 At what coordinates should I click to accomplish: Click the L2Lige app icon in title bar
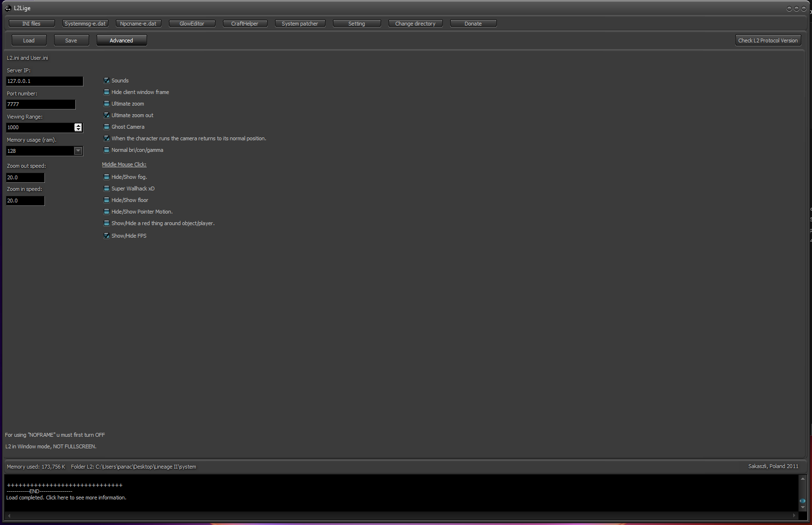8,8
